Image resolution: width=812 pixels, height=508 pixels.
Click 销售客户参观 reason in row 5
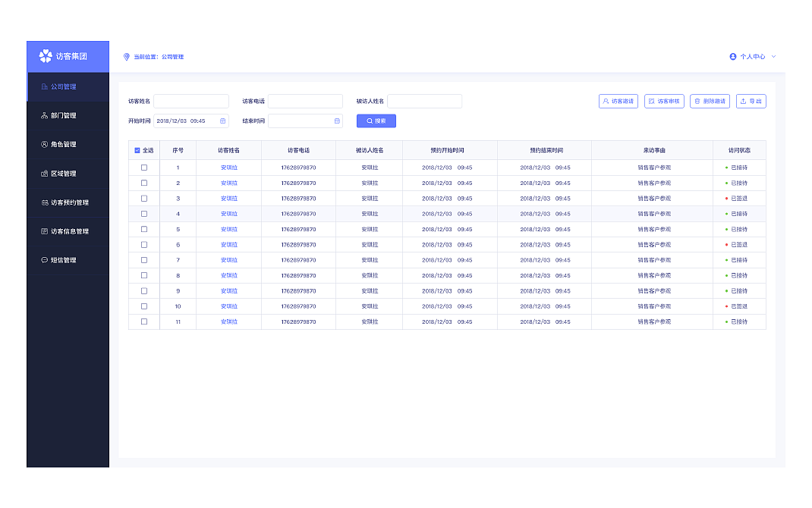[x=655, y=230]
